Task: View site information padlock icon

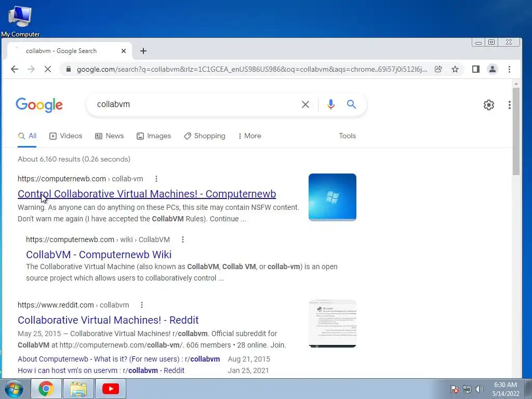Action: 69,69
